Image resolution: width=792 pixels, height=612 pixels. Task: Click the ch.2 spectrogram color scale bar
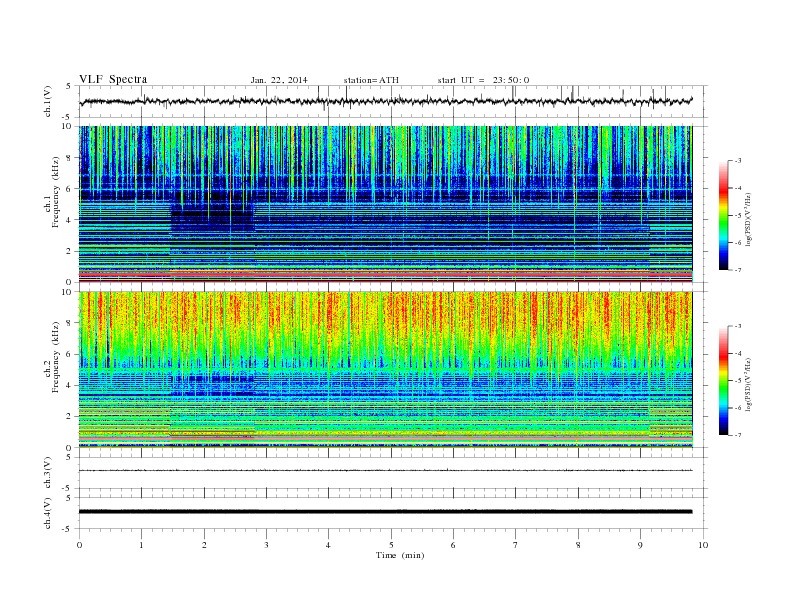(724, 380)
